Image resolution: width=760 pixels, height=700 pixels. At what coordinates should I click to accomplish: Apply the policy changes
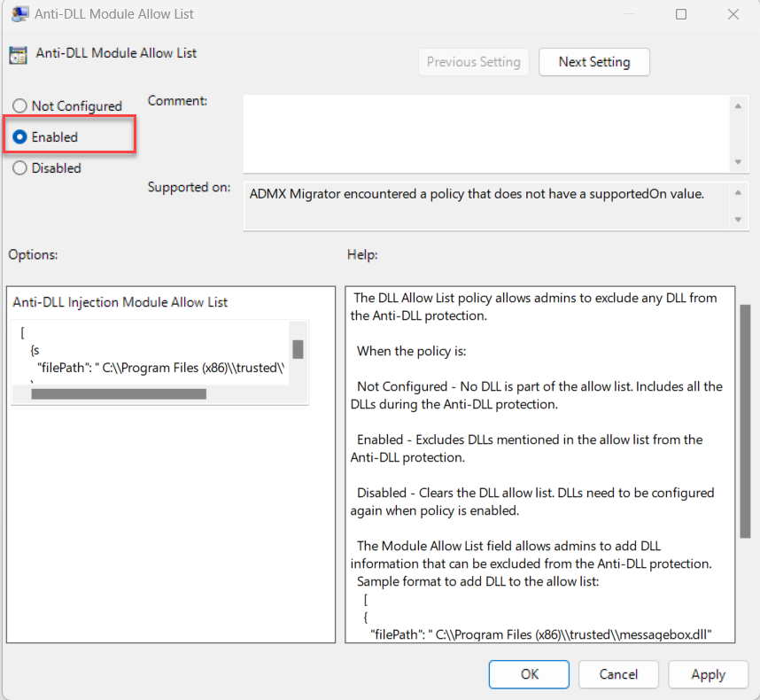click(708, 673)
